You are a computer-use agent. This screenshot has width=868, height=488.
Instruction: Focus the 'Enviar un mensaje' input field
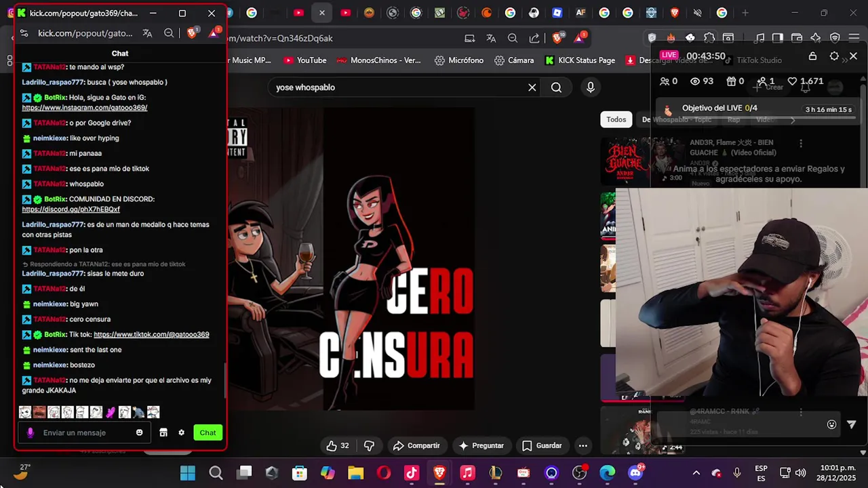point(85,432)
